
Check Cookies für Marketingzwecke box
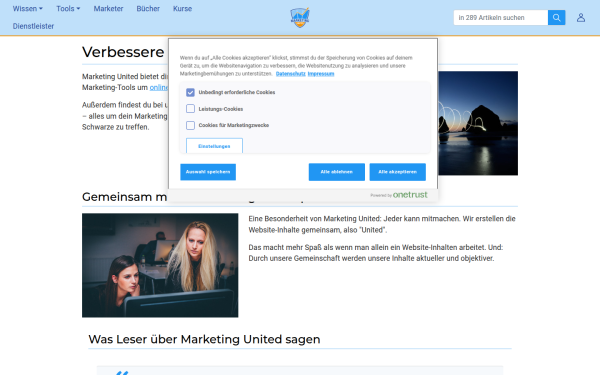tap(190, 125)
